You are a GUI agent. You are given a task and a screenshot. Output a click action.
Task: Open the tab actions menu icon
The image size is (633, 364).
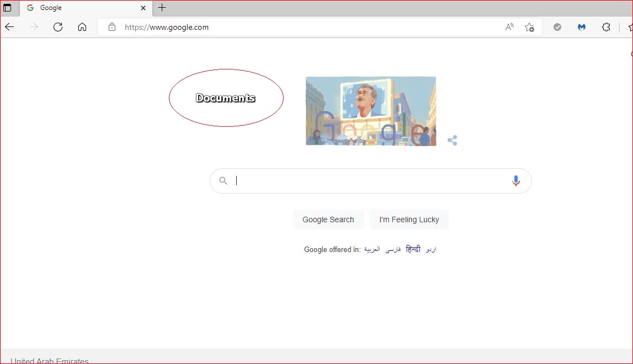(x=7, y=8)
